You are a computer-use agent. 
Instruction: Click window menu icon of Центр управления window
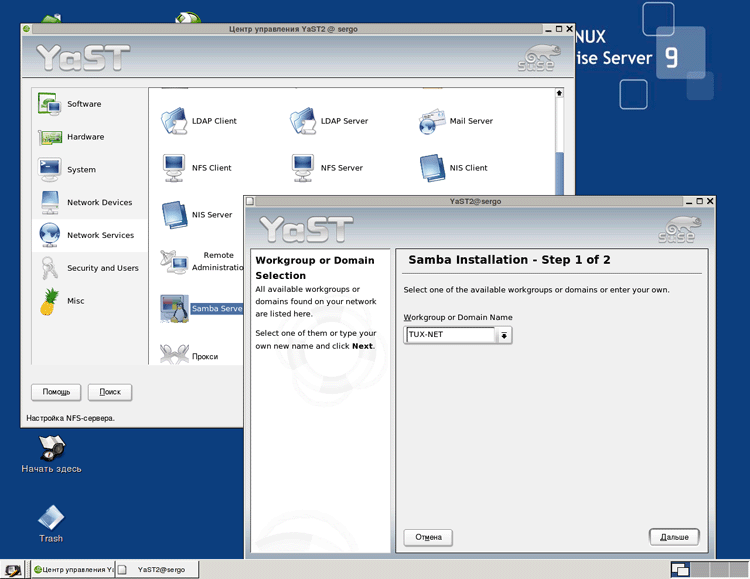coord(26,29)
